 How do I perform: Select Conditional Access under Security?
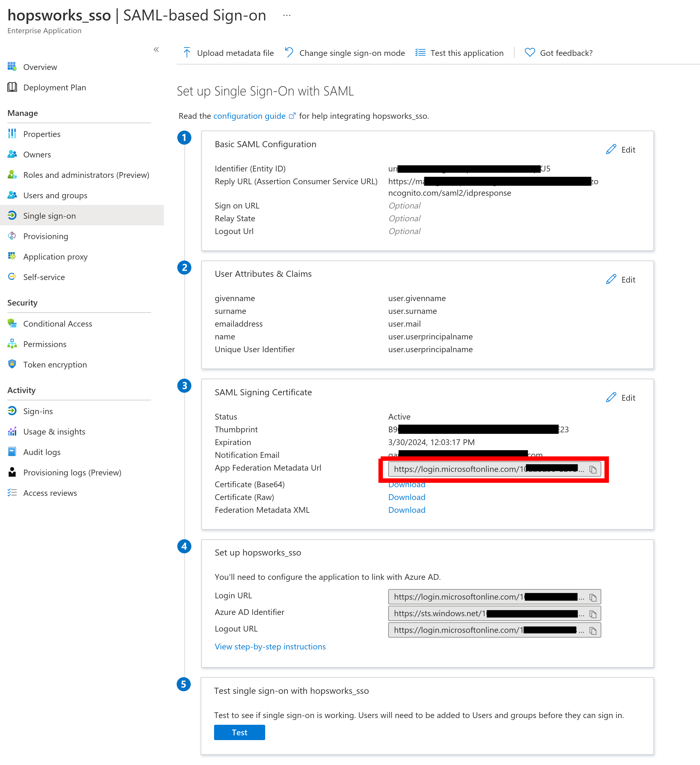(57, 324)
